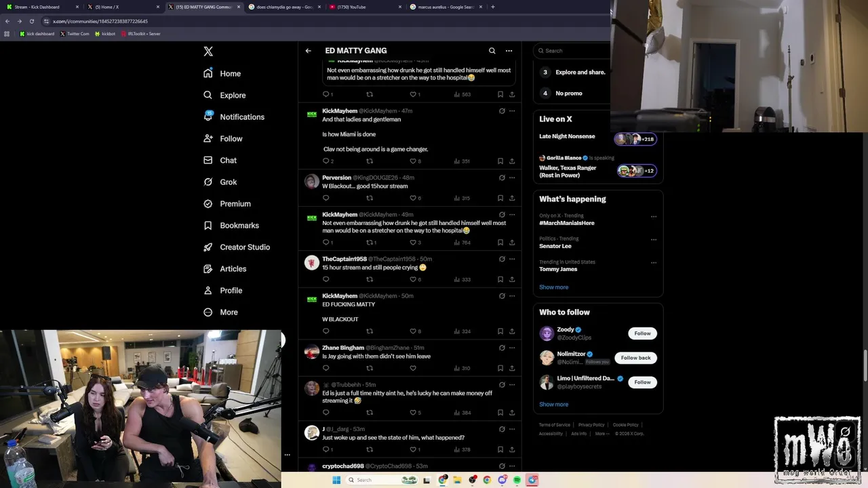Share the 'how Miami is done' post

(x=512, y=161)
